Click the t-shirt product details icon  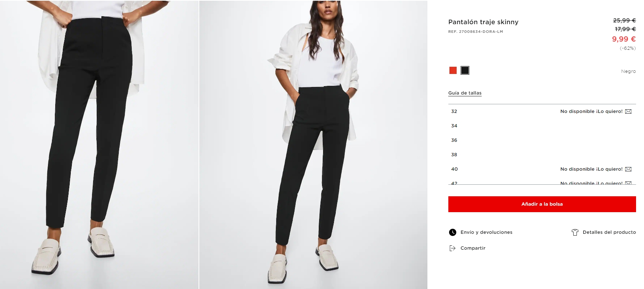tap(575, 232)
